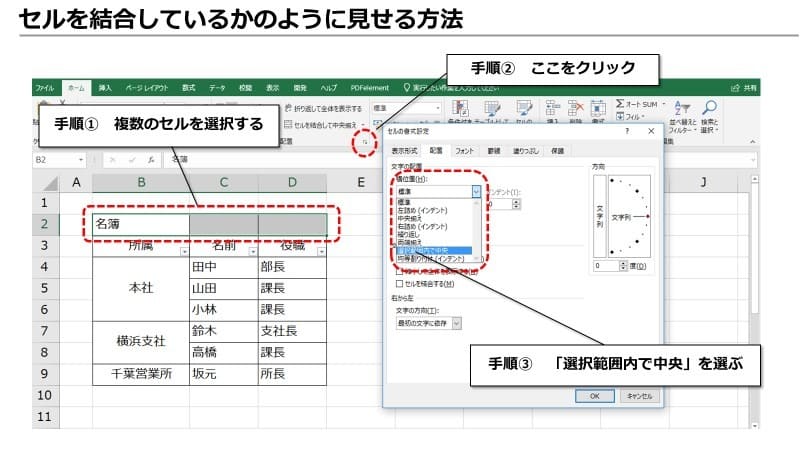Switch to Insert ribbon tab
Image resolution: width=800 pixels, height=450 pixels.
pos(105,88)
